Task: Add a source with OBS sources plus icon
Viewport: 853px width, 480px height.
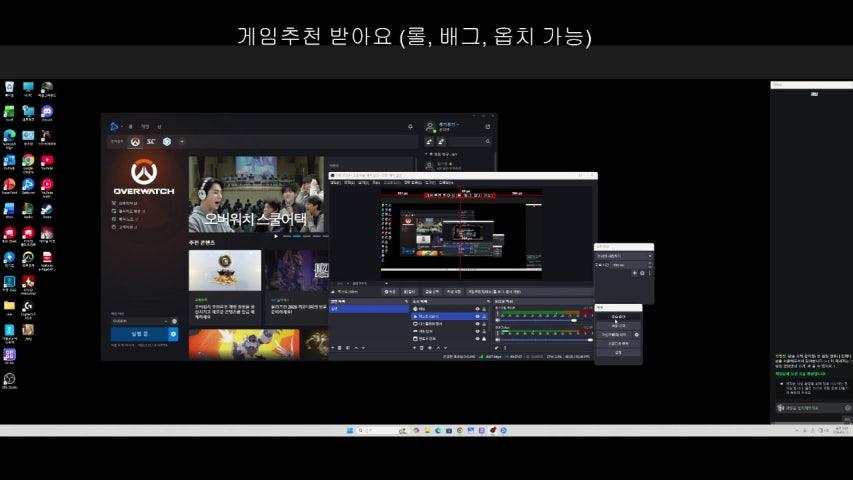Action: pyautogui.click(x=415, y=348)
